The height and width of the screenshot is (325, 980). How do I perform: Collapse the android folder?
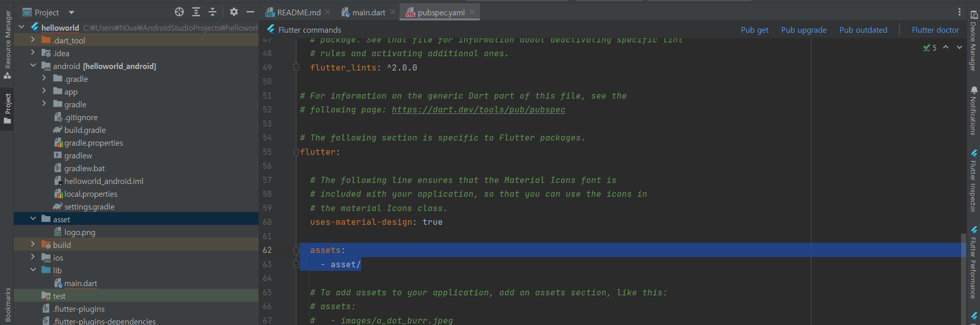(x=33, y=65)
